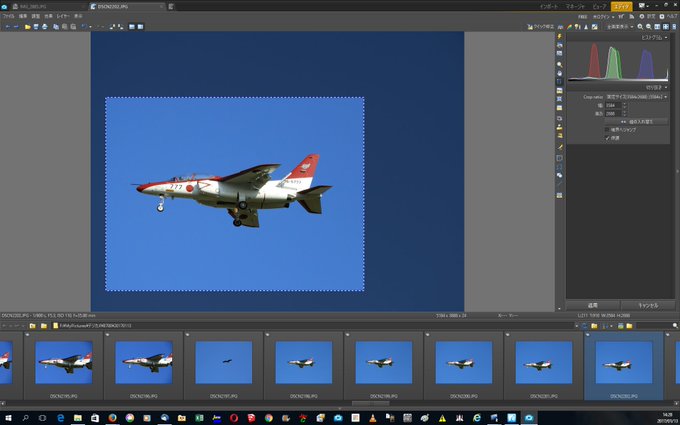680x425 pixels.
Task: Open the 表示 menu
Action: [x=78, y=16]
